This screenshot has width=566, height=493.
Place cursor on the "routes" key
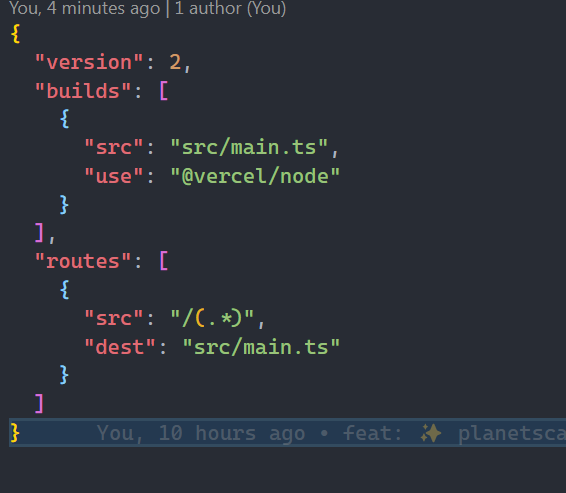click(83, 261)
